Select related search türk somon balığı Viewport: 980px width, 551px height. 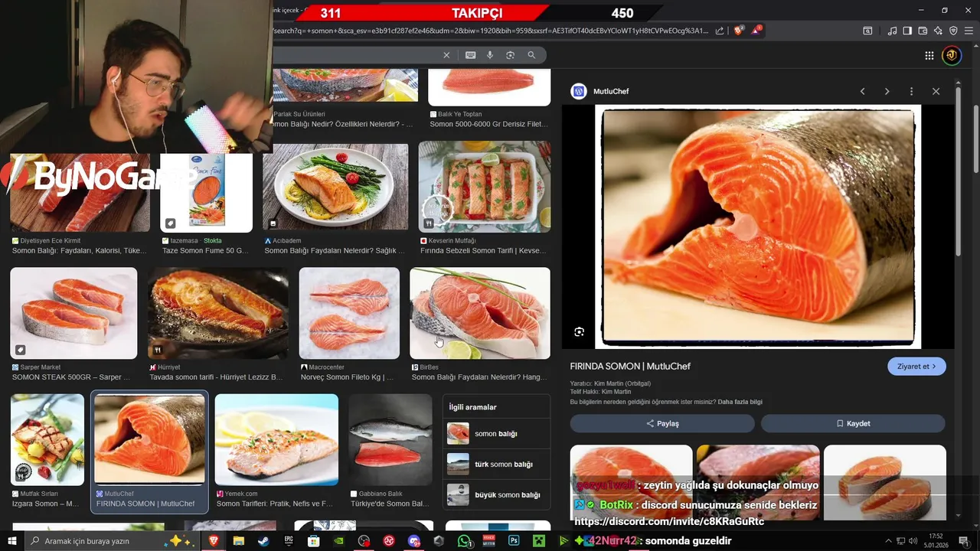[x=496, y=465]
